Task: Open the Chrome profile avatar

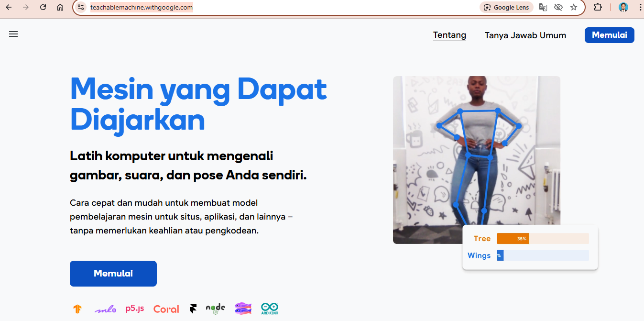Action: 623,7
